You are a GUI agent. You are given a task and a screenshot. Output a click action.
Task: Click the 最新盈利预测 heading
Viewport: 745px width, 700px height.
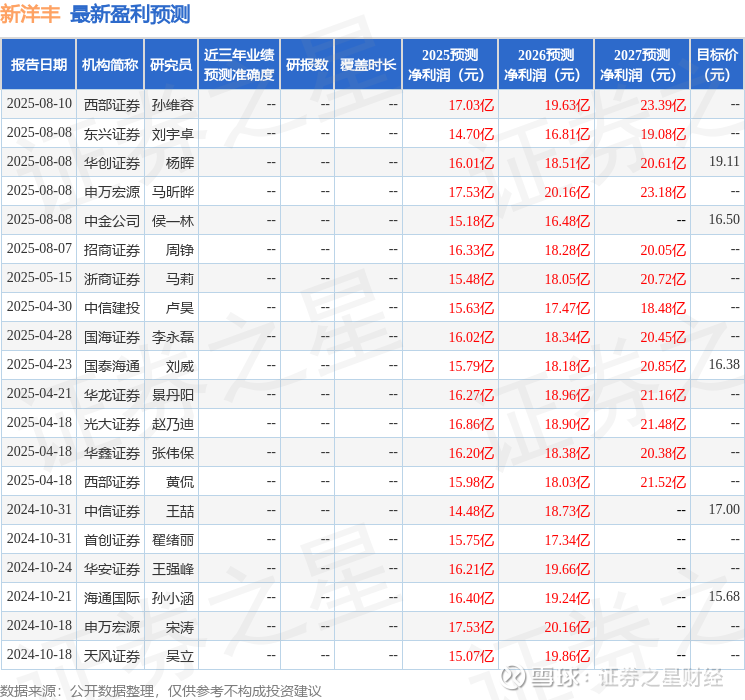130,14
